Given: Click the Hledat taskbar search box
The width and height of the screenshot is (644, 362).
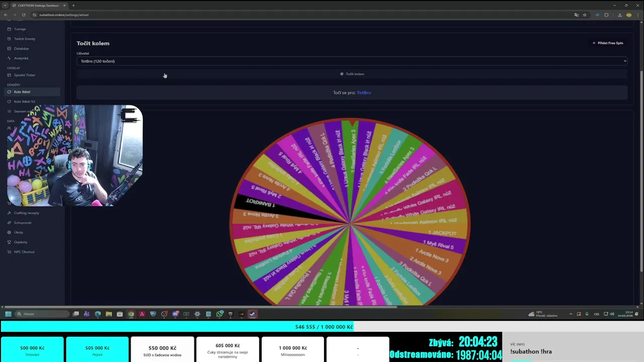Looking at the screenshot, I should point(42,314).
